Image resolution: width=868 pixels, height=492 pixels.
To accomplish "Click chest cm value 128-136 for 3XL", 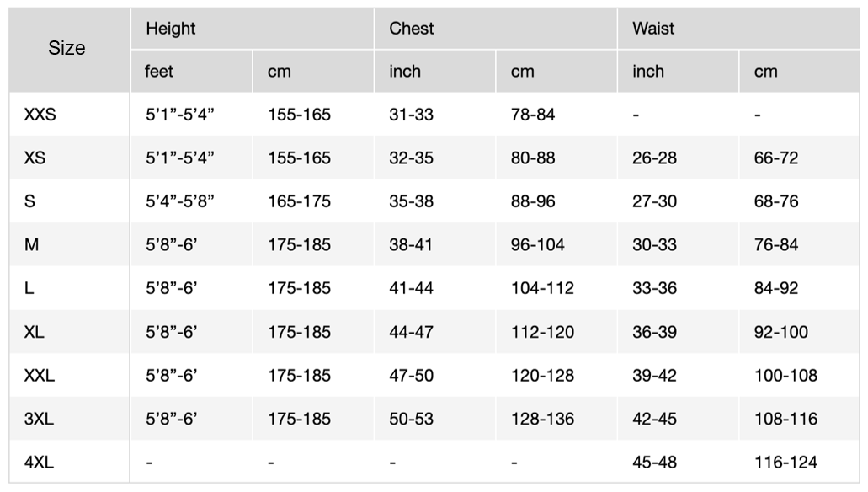I will 542,419.
